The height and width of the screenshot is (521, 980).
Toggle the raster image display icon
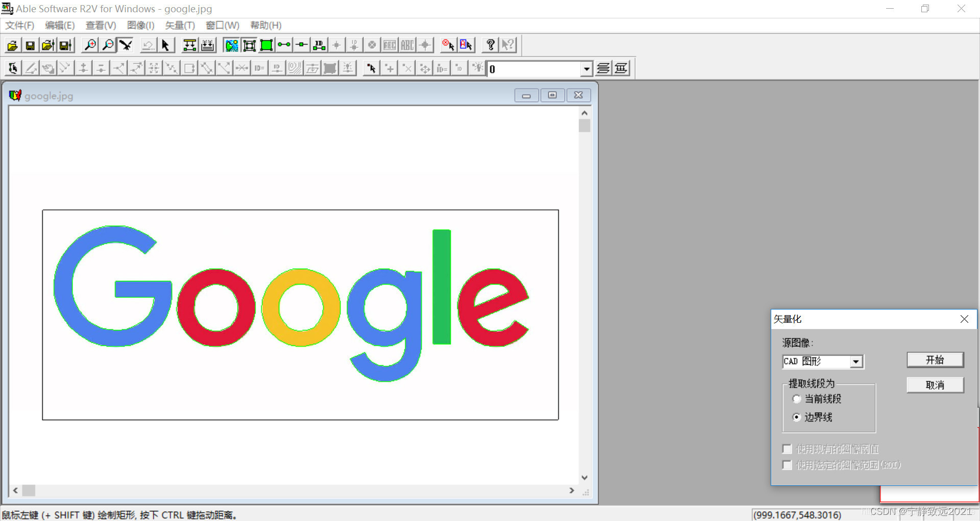coord(232,45)
